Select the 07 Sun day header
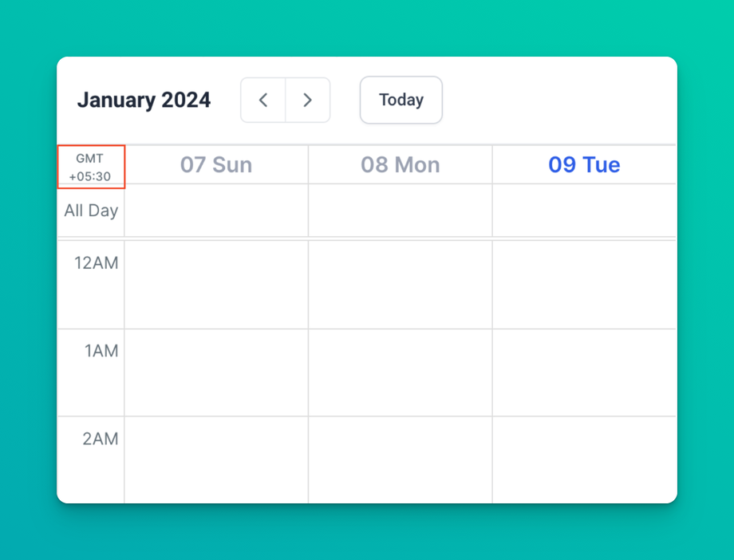The height and width of the screenshot is (560, 734). click(x=216, y=165)
